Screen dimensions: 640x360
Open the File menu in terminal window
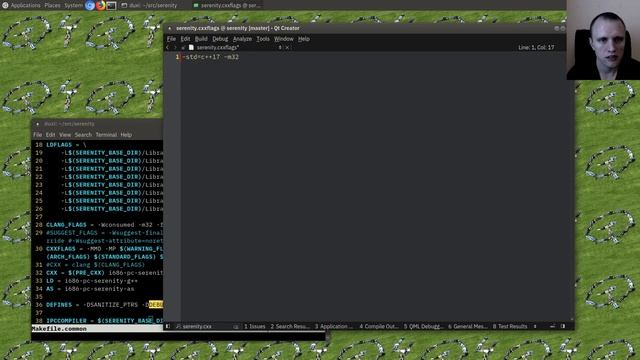coord(38,135)
